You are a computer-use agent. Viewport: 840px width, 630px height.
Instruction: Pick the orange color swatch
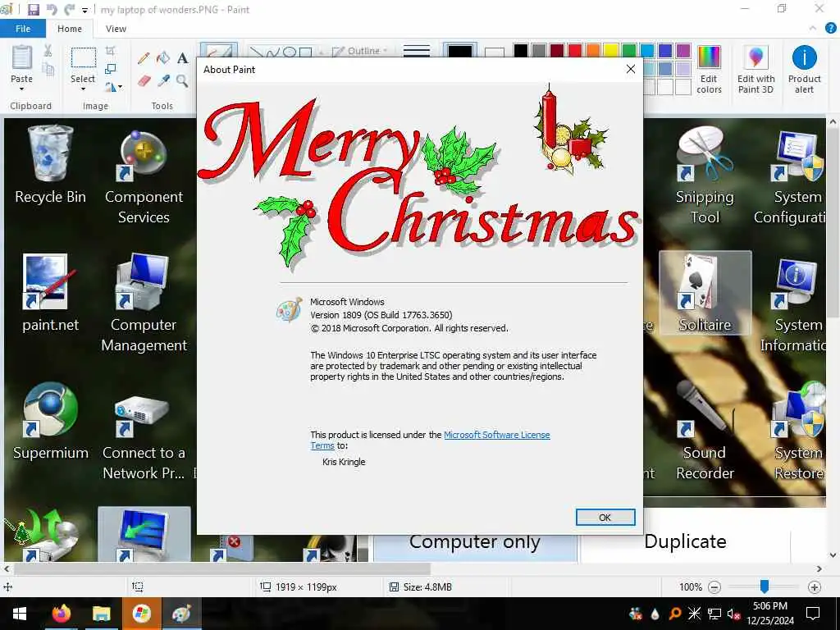(x=593, y=51)
